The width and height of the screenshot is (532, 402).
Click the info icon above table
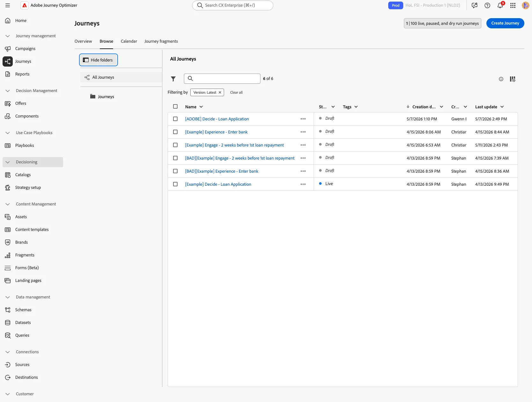pyautogui.click(x=501, y=79)
